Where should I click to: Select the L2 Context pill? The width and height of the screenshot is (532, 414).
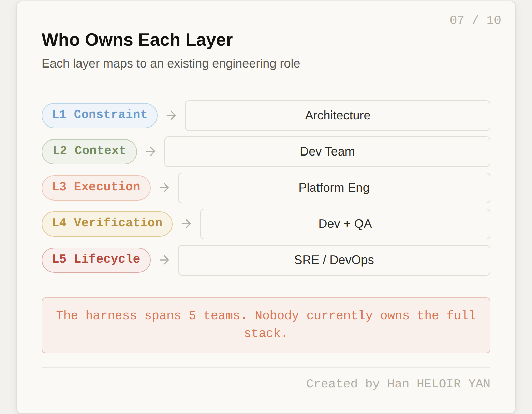point(89,151)
